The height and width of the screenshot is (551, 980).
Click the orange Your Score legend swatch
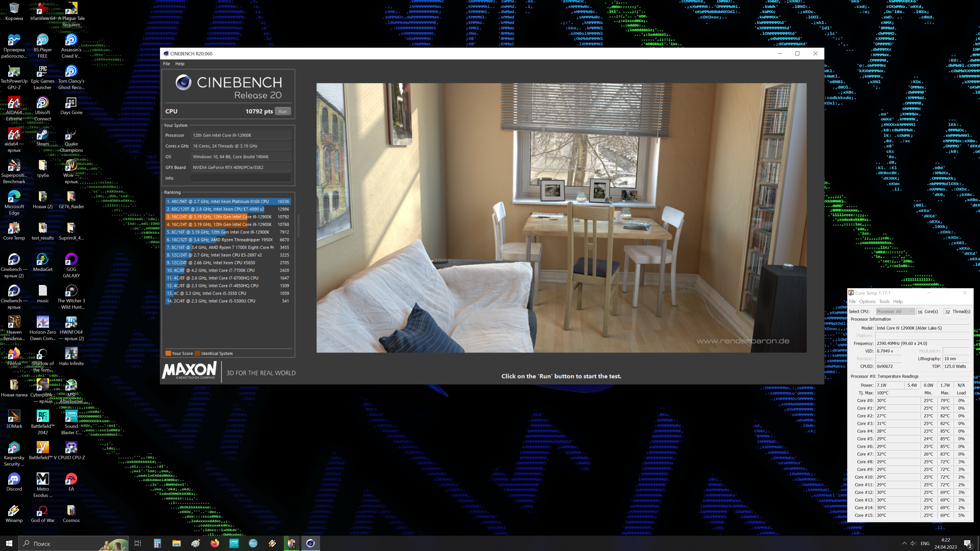coord(168,353)
